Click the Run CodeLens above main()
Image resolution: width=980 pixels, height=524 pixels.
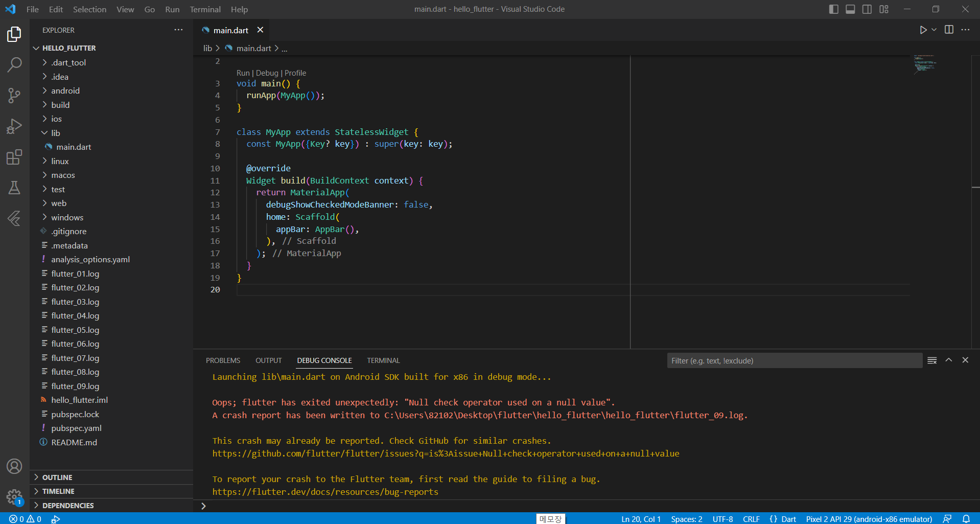pyautogui.click(x=243, y=73)
